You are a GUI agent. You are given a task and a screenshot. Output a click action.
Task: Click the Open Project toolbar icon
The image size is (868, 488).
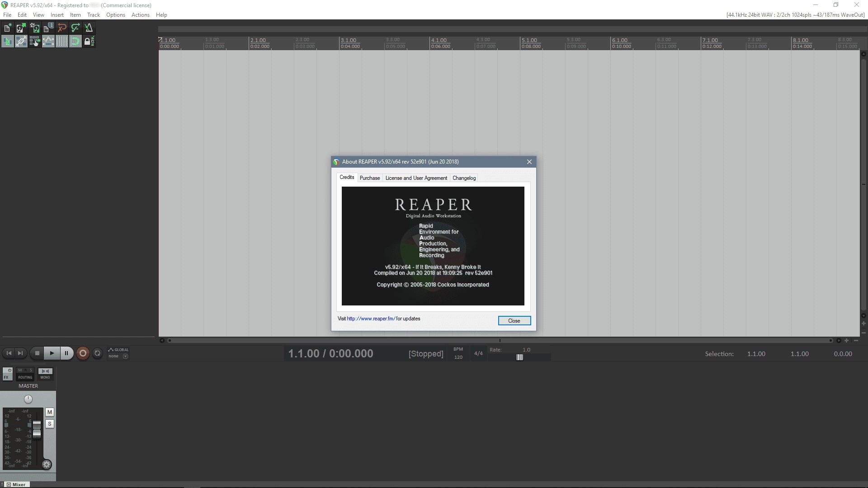point(21,28)
